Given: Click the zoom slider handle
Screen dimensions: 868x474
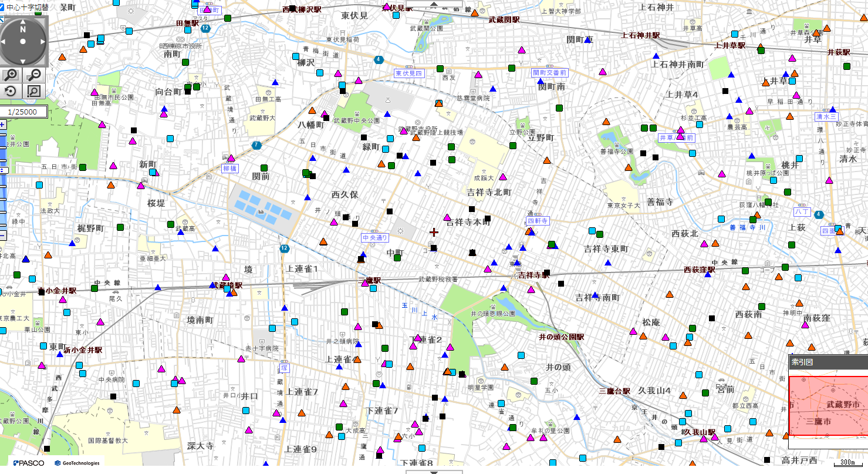Looking at the screenshot, I should [3, 170].
